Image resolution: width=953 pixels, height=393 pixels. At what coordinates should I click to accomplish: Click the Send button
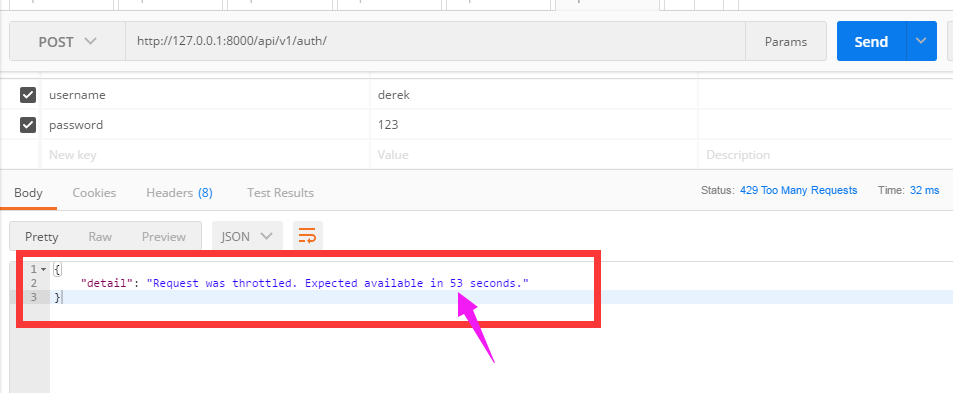(x=872, y=41)
